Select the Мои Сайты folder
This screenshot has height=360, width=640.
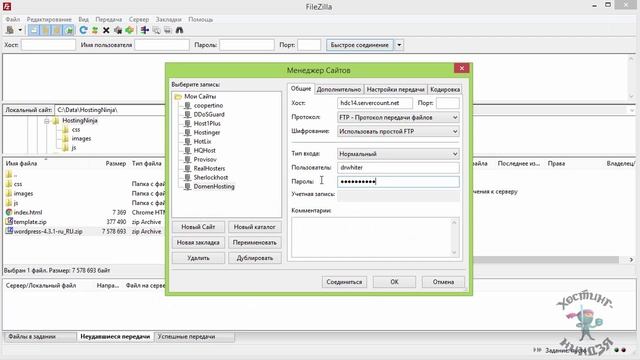point(200,96)
